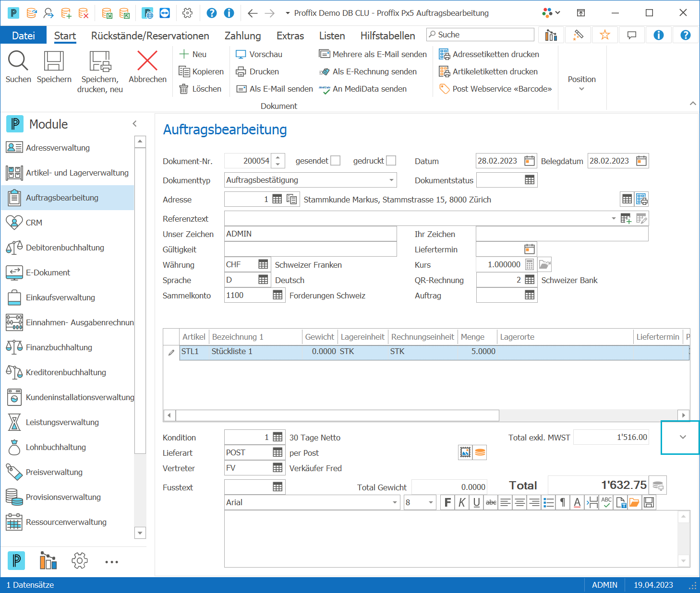Click the Suche search field
The width and height of the screenshot is (700, 593).
click(480, 35)
